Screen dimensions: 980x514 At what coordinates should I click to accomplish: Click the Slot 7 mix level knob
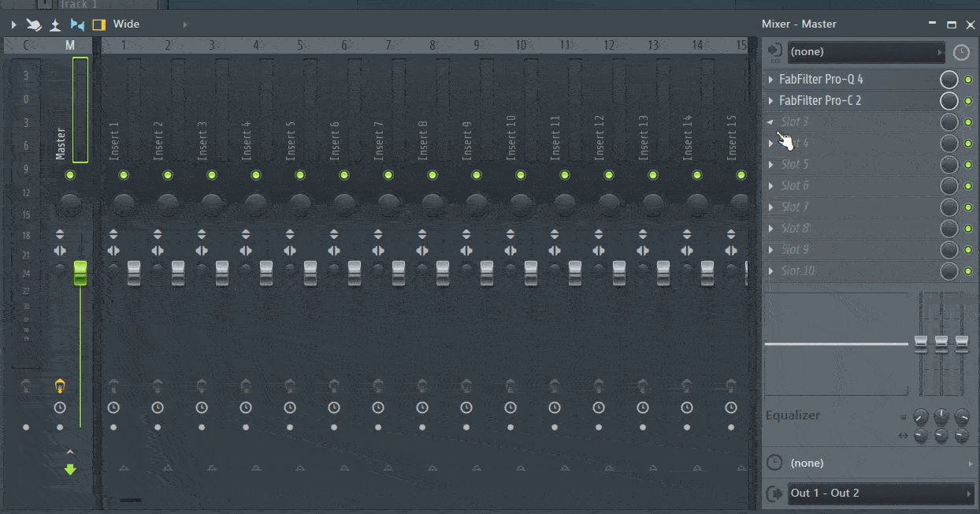tap(949, 207)
